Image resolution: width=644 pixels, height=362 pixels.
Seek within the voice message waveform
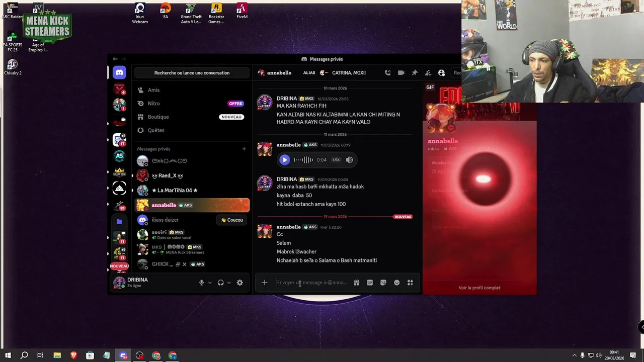coord(303,160)
